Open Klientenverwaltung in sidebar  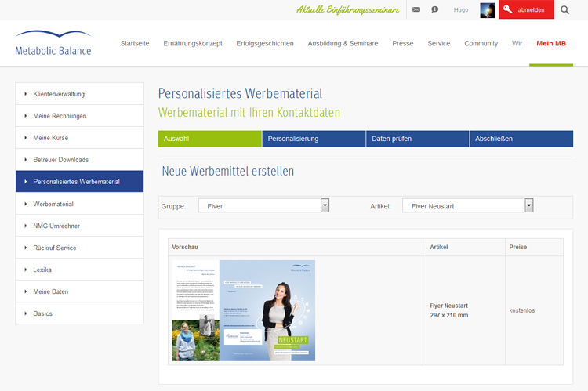79,94
